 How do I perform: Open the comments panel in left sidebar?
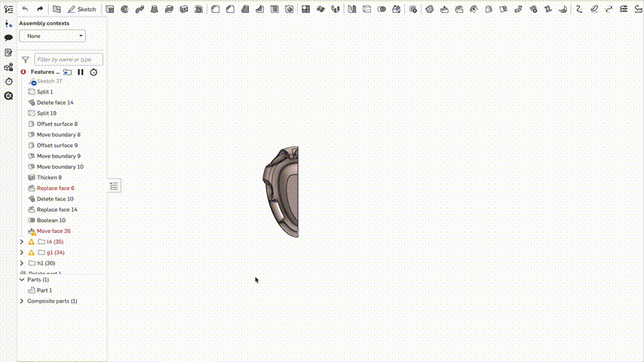8,38
